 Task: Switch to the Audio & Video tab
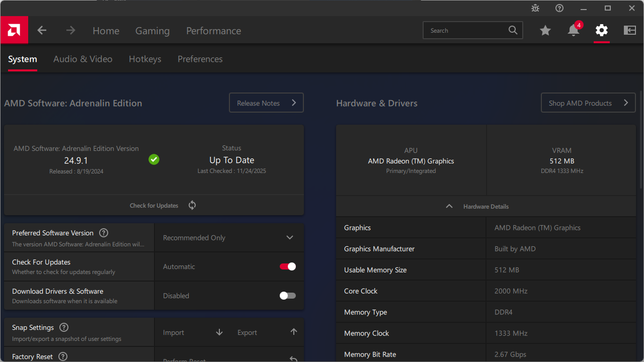pyautogui.click(x=83, y=59)
